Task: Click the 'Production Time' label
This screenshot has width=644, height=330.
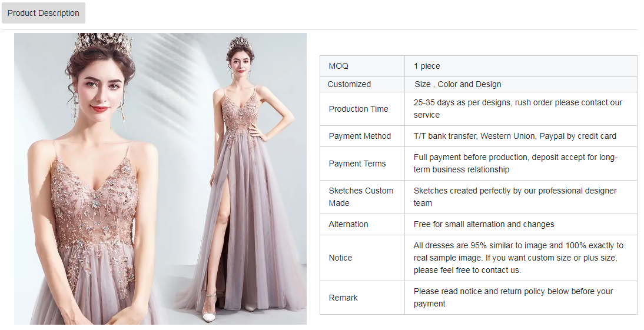Action: pos(358,109)
